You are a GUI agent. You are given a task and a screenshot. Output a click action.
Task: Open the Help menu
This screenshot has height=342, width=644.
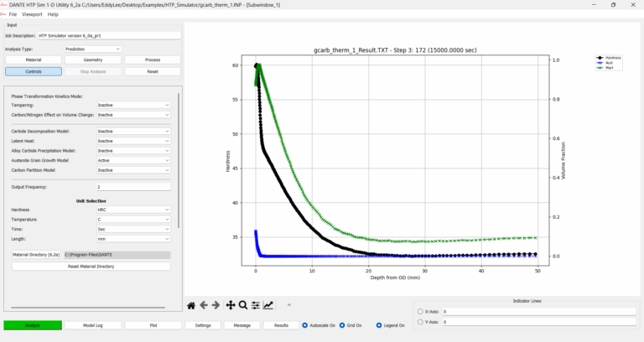tap(53, 14)
